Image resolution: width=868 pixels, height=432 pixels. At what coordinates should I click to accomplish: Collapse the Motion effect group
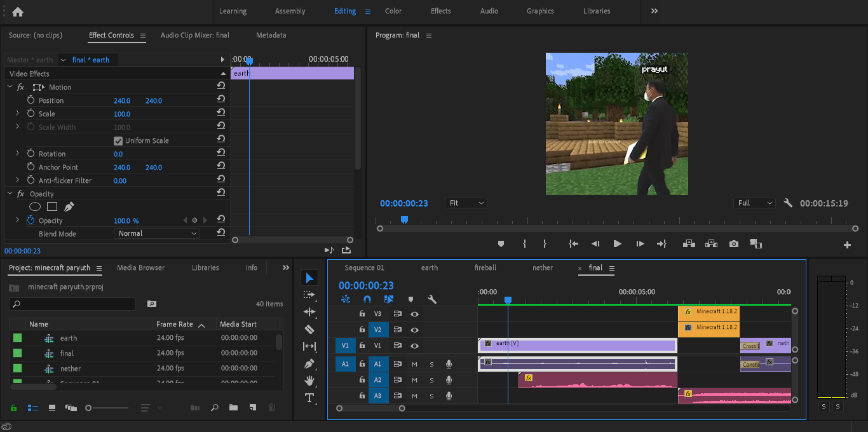click(10, 87)
